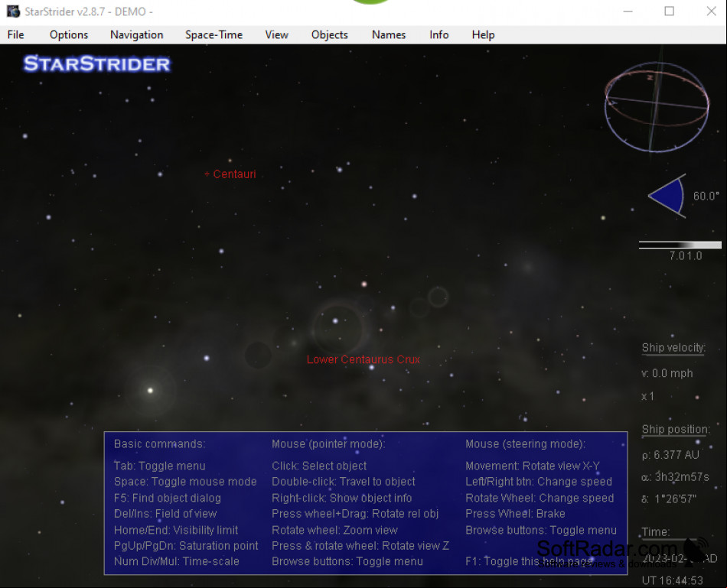Open the View menu
Screen dimensions: 727x588
click(277, 34)
